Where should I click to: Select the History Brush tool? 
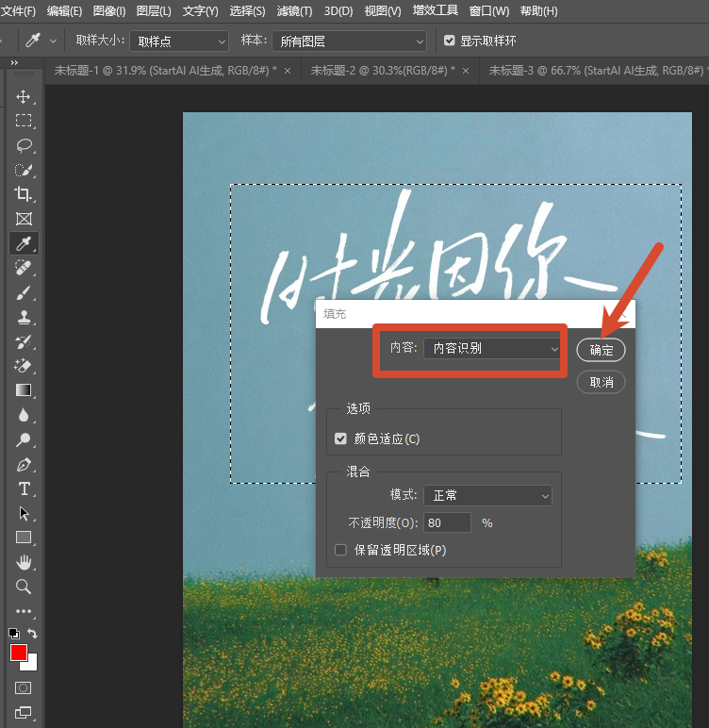point(24,342)
